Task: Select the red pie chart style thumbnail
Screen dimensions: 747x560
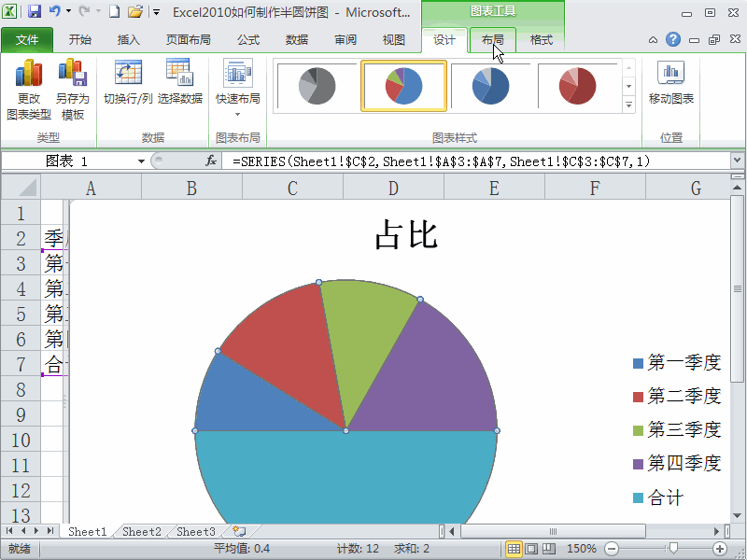Action: coord(580,84)
